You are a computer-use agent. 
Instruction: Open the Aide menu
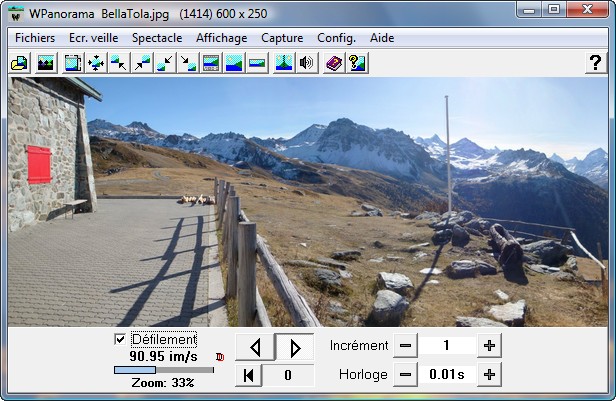[382, 38]
